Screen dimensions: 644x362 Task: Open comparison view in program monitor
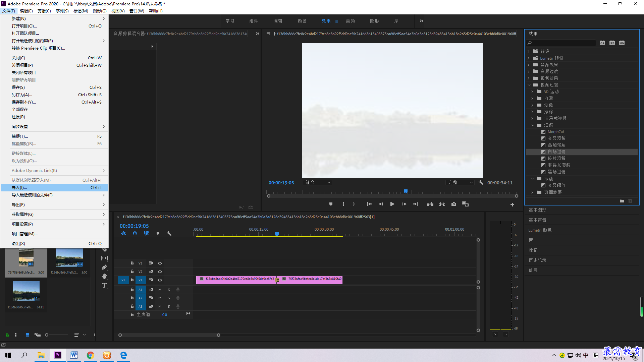tap(465, 204)
